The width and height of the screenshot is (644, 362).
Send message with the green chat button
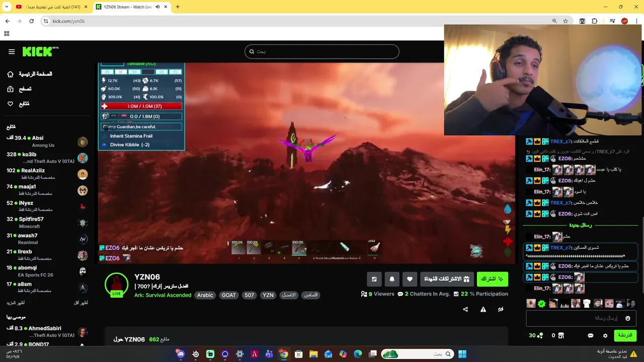pos(625,335)
